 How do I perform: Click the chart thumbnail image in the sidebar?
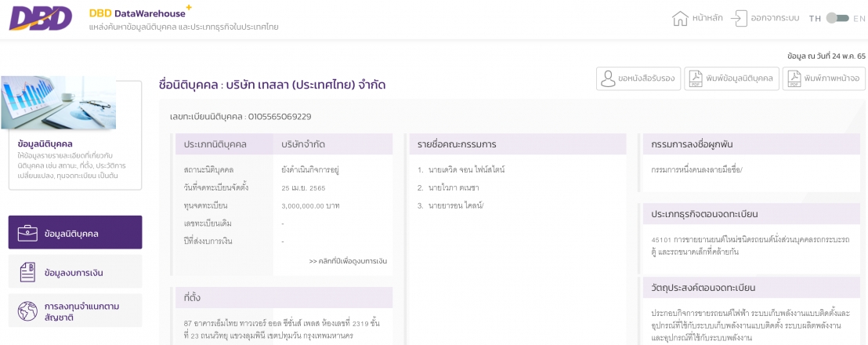[x=58, y=103]
